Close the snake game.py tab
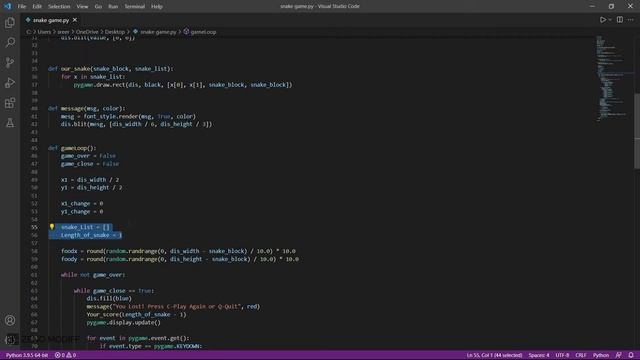The width and height of the screenshot is (640, 360). coord(75,20)
